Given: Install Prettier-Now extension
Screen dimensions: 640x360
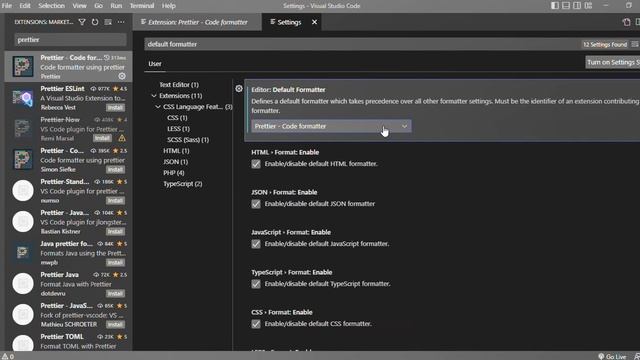Looking at the screenshot, I should point(102,138).
